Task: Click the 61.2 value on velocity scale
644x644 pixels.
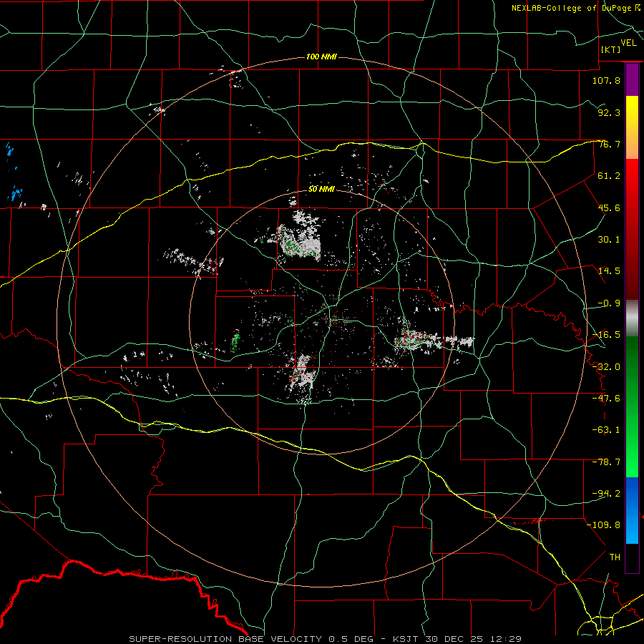Action: (609, 176)
